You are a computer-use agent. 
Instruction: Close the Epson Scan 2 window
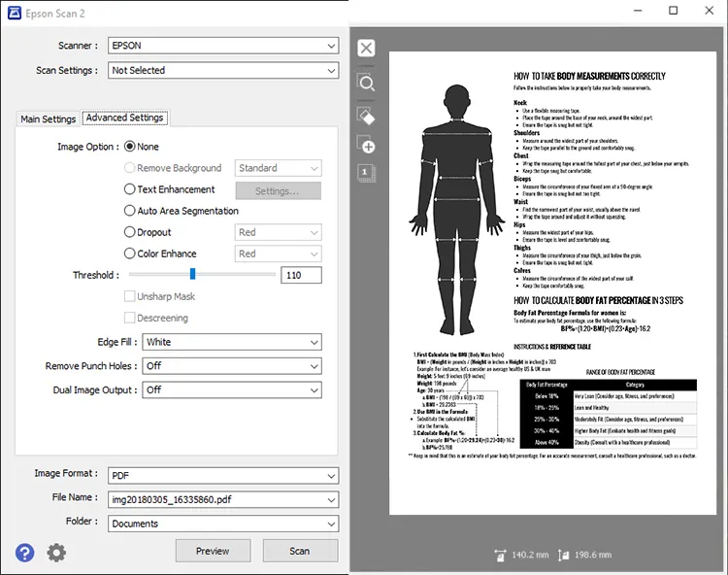click(x=709, y=11)
